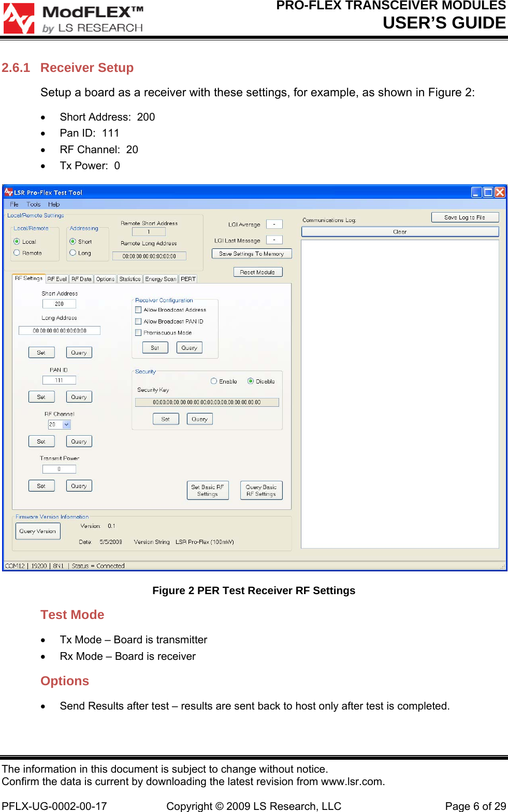This screenshot has height=812, width=508.
Task: Click the Remote Short Address field
Action: click(x=149, y=232)
